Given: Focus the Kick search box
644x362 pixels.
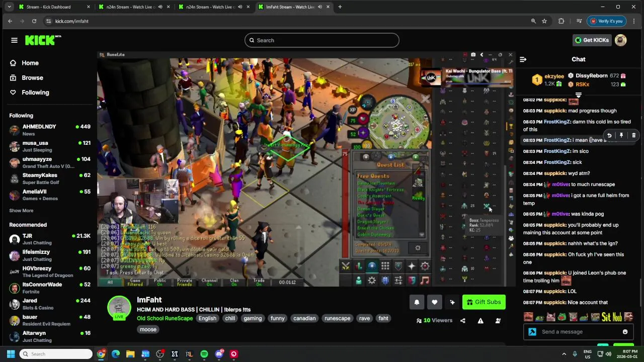Looking at the screenshot, I should tap(322, 40).
